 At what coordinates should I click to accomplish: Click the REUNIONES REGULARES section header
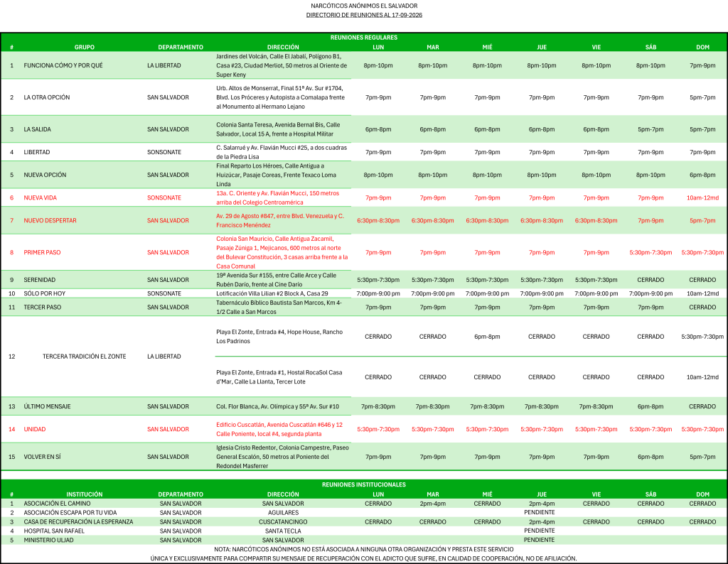364,38
